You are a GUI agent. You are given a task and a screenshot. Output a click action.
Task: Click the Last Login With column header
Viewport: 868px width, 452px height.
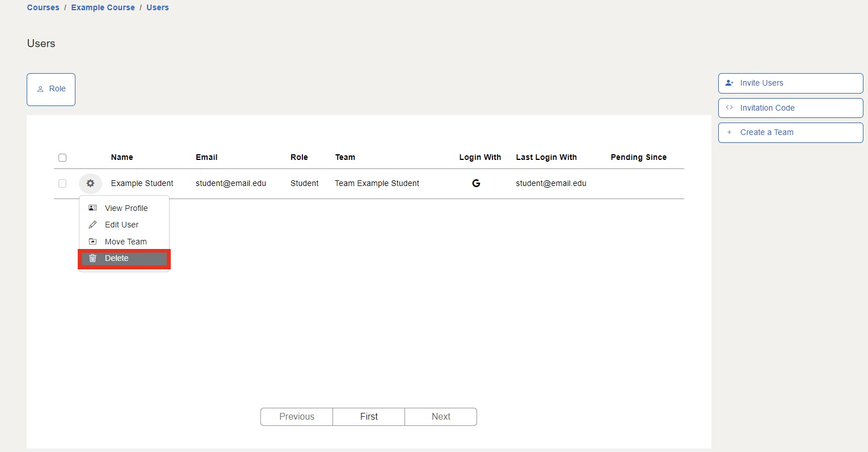tap(546, 157)
